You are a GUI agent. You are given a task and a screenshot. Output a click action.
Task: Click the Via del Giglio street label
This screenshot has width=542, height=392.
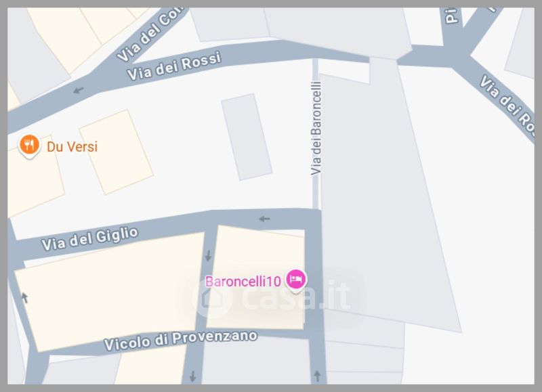(90, 238)
